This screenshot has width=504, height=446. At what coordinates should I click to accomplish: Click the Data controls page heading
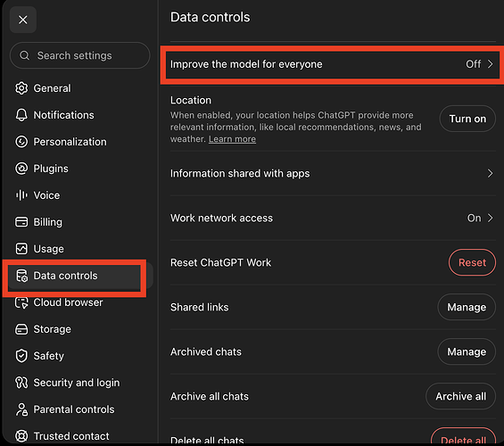pyautogui.click(x=210, y=17)
